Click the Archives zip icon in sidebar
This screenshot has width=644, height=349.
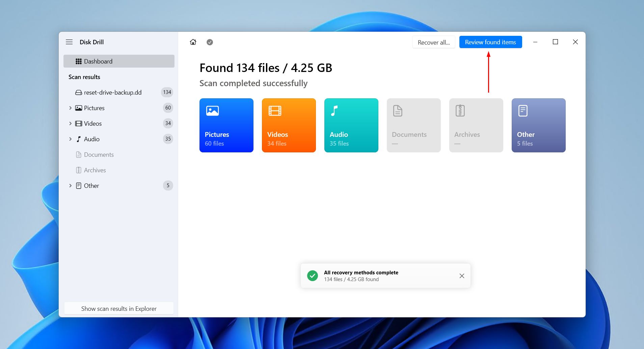pos(79,170)
